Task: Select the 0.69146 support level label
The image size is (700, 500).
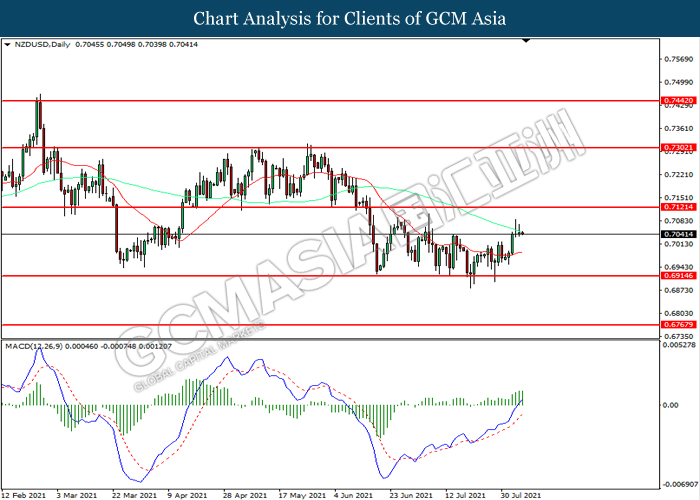Action: point(679,276)
